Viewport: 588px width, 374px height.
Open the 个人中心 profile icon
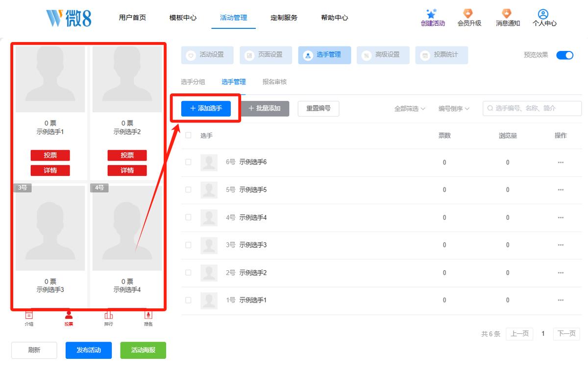[x=543, y=14]
